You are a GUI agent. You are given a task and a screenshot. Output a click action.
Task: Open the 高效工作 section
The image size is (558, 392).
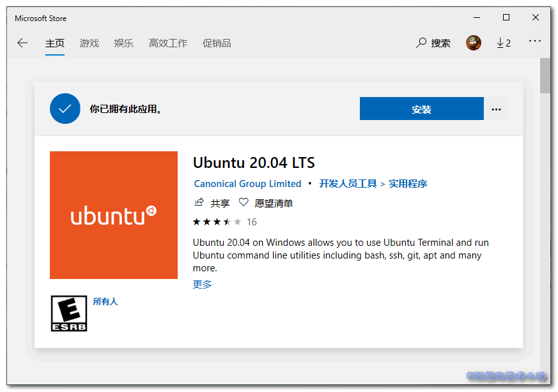(167, 43)
